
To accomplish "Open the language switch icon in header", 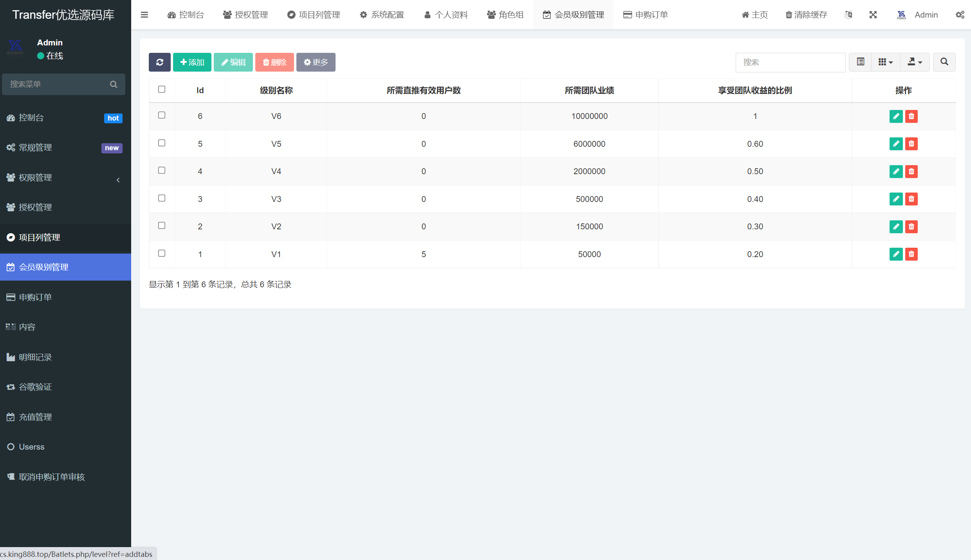I will point(848,15).
